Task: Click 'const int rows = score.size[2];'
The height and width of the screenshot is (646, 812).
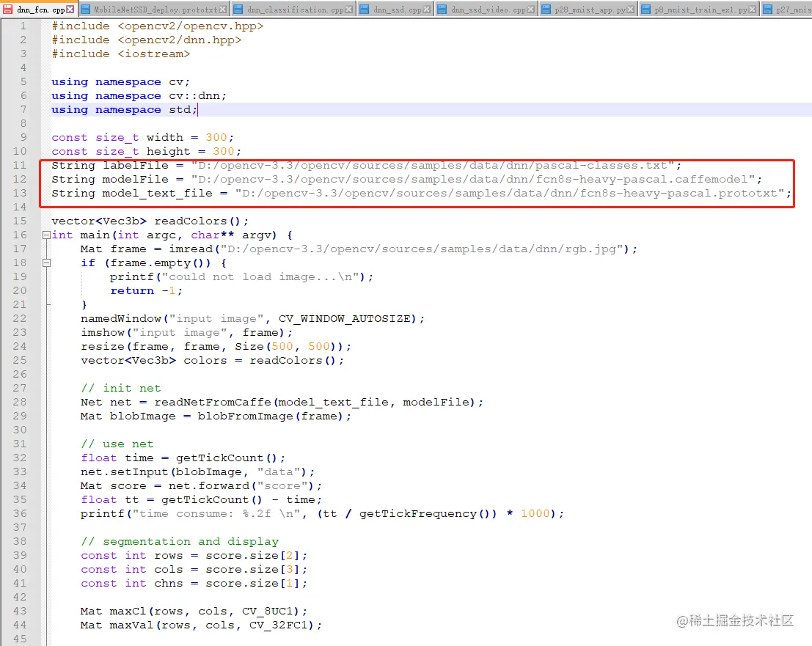Action: [x=194, y=555]
